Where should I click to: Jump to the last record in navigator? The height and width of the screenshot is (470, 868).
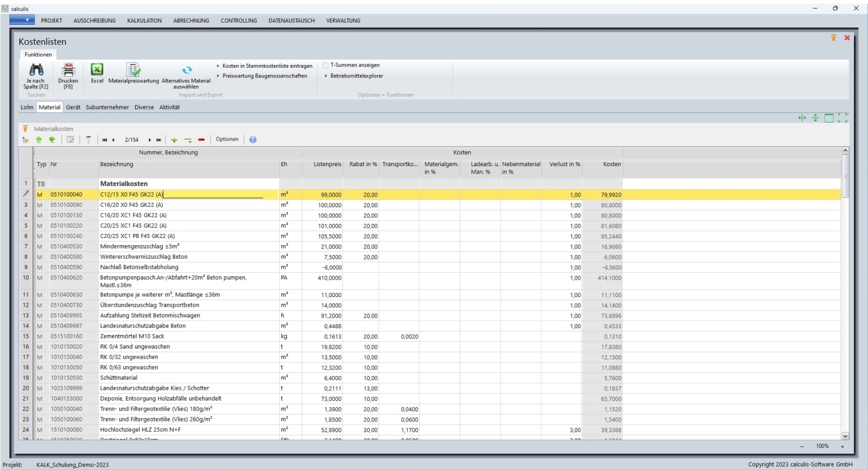(159, 140)
